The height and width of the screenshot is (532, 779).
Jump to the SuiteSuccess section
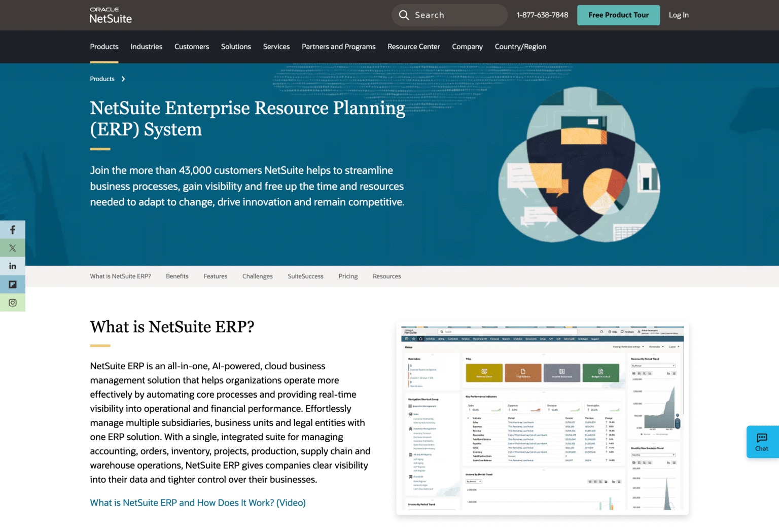pos(306,276)
